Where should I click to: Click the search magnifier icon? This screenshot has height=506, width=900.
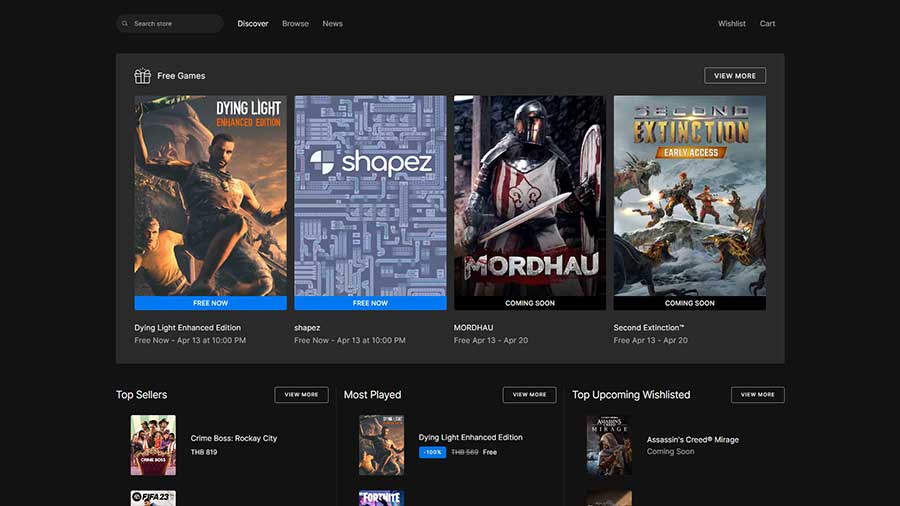[125, 24]
